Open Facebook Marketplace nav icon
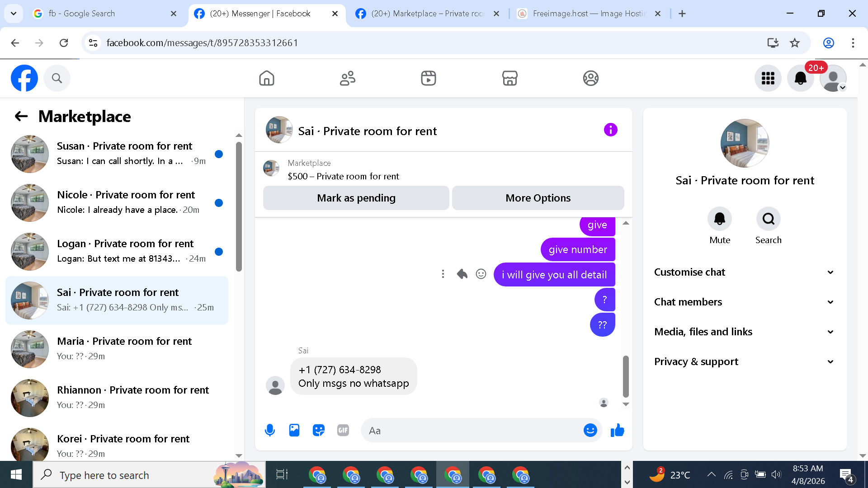 point(509,78)
